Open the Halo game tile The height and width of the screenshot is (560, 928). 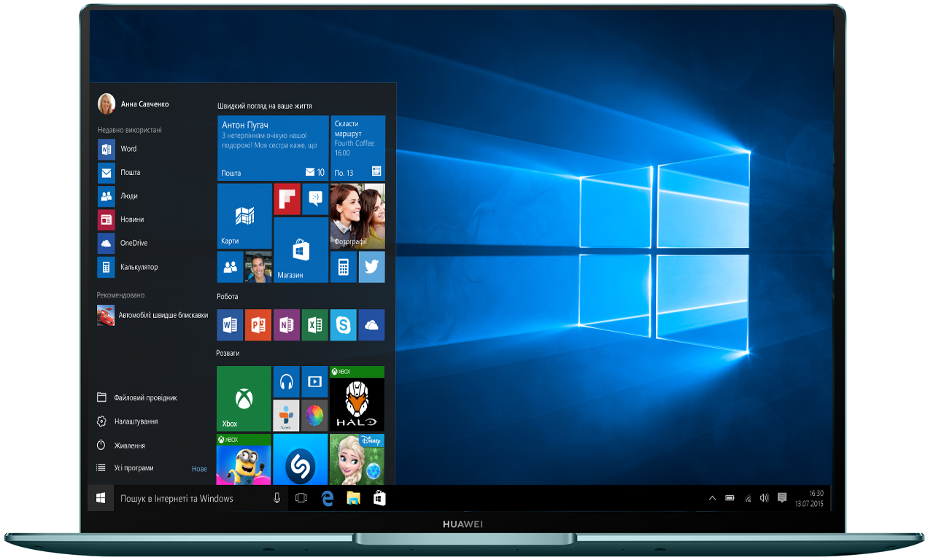[357, 398]
